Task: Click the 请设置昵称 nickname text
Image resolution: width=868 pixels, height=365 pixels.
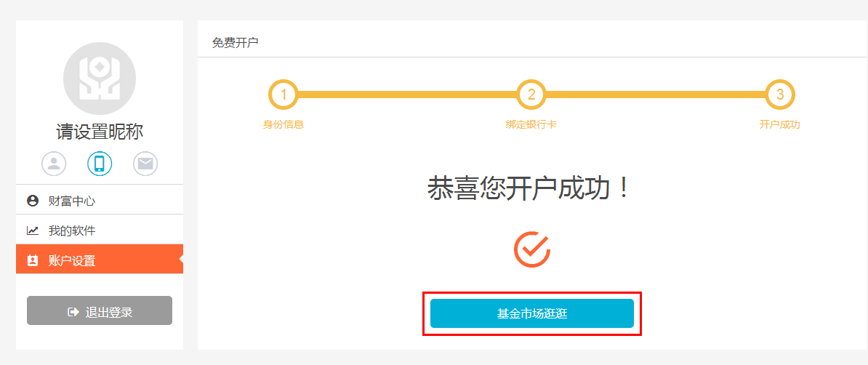Action: [100, 132]
